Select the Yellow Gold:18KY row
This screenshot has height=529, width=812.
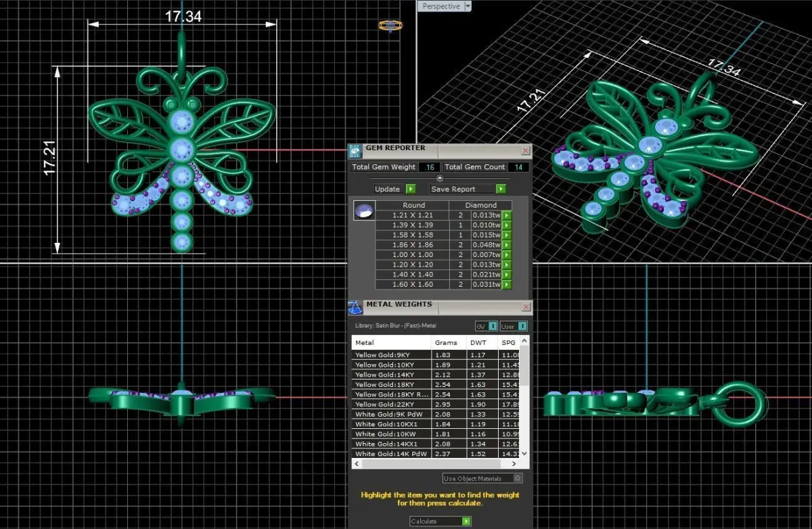tap(436, 384)
